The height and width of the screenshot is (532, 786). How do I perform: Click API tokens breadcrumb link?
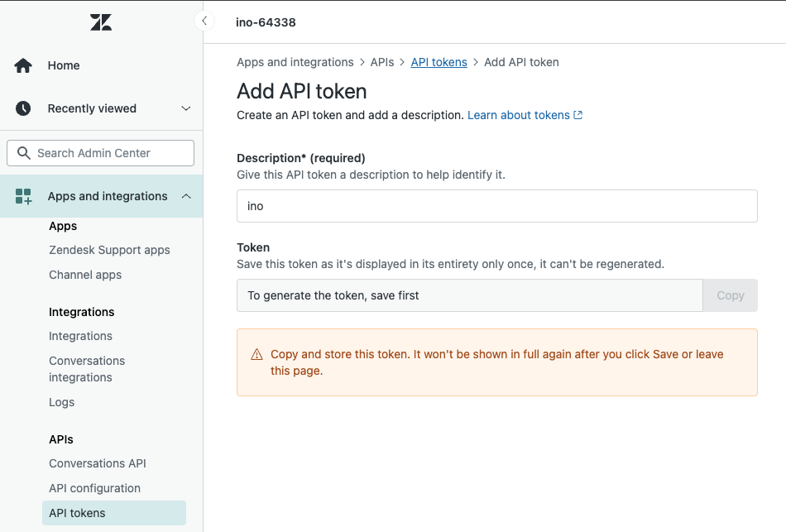439,62
